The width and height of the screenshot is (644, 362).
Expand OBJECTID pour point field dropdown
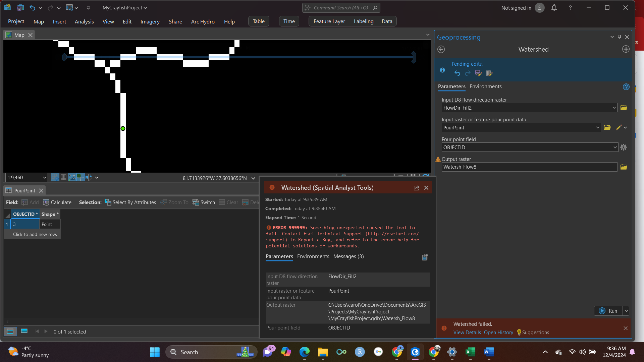pyautogui.click(x=615, y=147)
